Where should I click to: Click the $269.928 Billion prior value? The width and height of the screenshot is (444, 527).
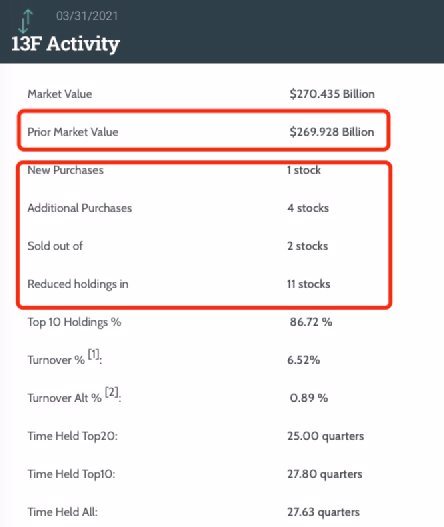tap(332, 132)
